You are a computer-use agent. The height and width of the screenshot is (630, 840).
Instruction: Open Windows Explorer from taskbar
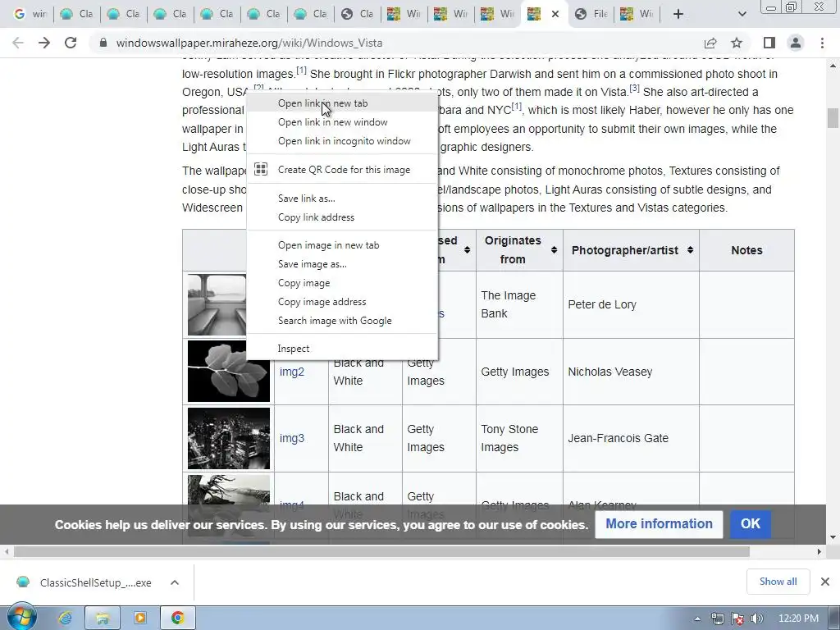point(103,619)
